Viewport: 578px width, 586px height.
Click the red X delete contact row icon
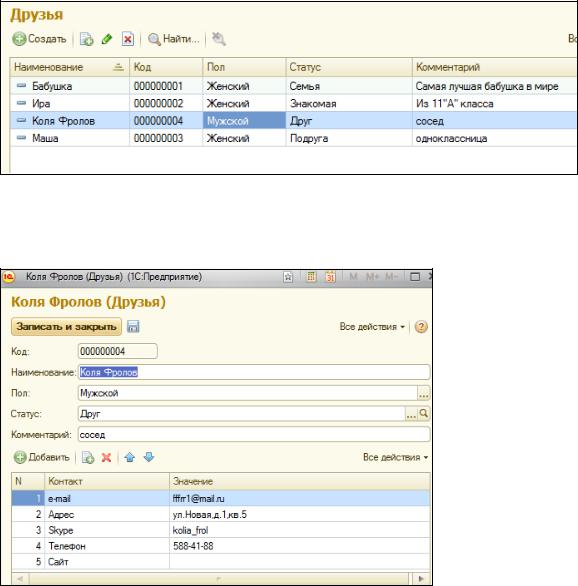pos(106,457)
